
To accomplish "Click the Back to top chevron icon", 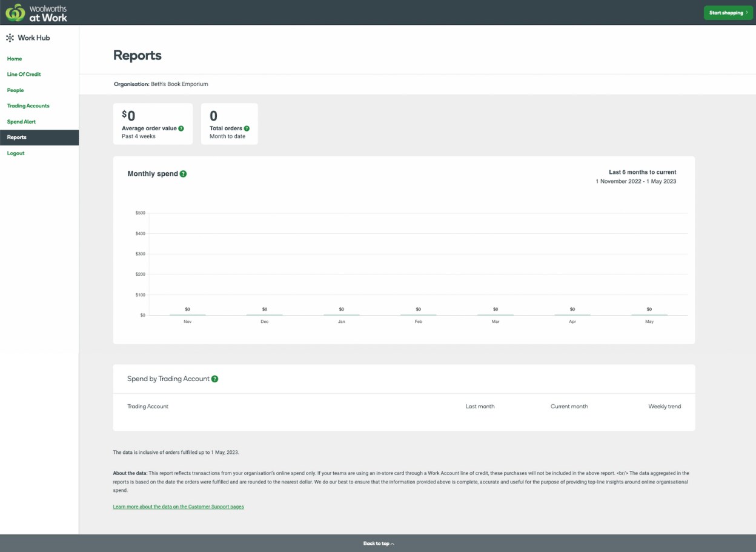I will pyautogui.click(x=392, y=544).
